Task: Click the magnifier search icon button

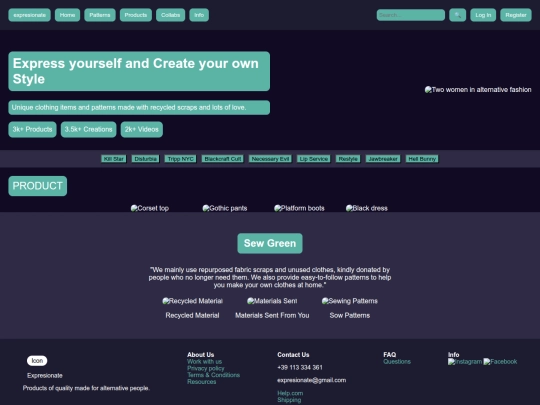Action: [457, 15]
